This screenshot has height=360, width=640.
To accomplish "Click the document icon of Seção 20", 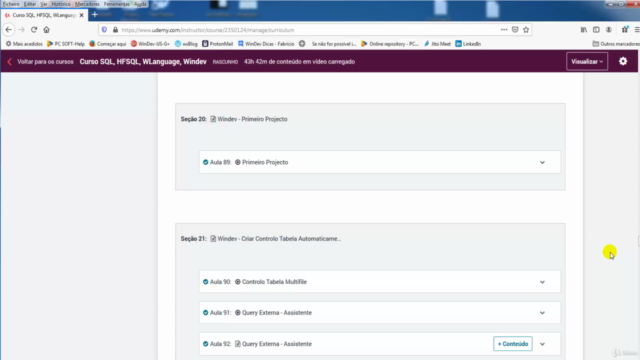I will point(213,119).
